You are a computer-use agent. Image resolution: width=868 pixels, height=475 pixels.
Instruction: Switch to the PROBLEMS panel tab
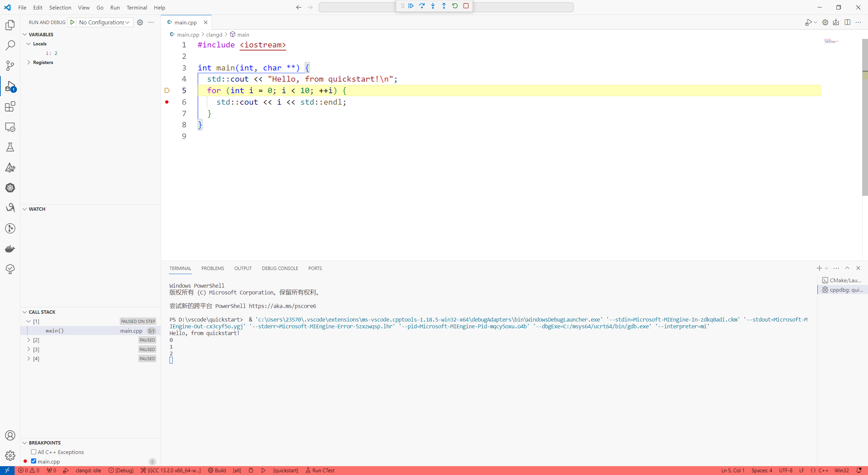(213, 268)
